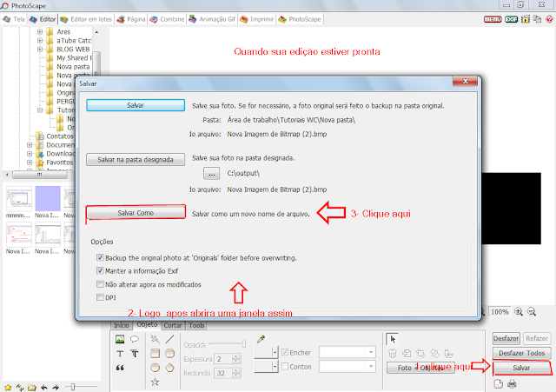The height and width of the screenshot is (392, 556).
Task: Click the red MENU icon
Action: pos(493,19)
